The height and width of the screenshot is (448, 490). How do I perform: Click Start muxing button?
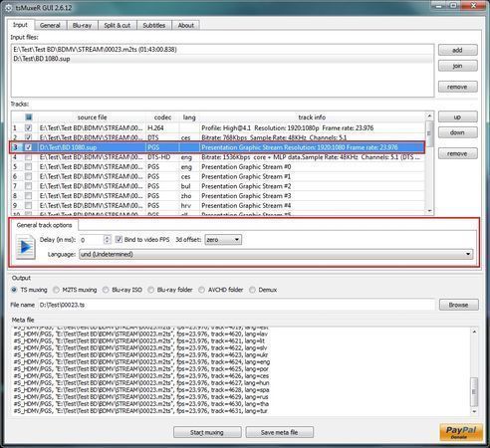[207, 432]
